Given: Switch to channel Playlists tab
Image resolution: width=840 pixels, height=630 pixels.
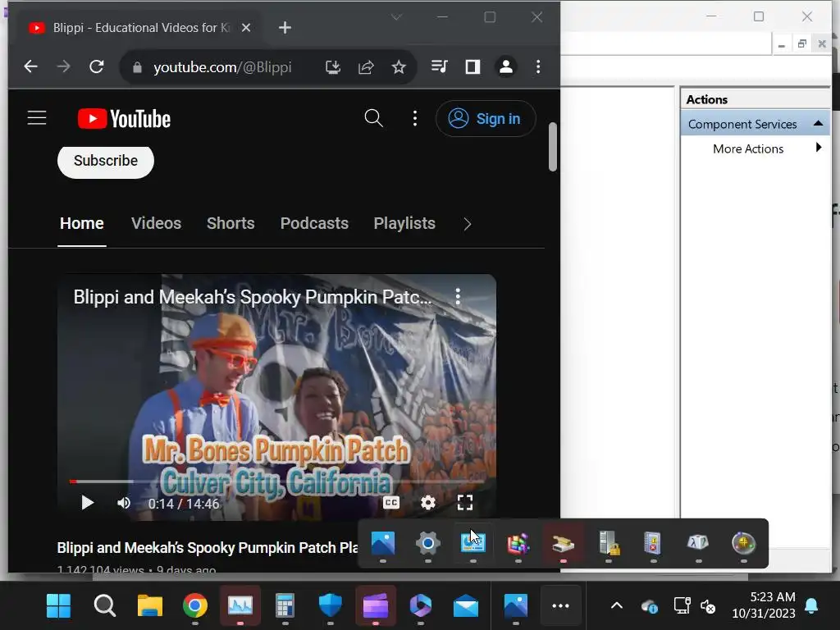Looking at the screenshot, I should [404, 223].
